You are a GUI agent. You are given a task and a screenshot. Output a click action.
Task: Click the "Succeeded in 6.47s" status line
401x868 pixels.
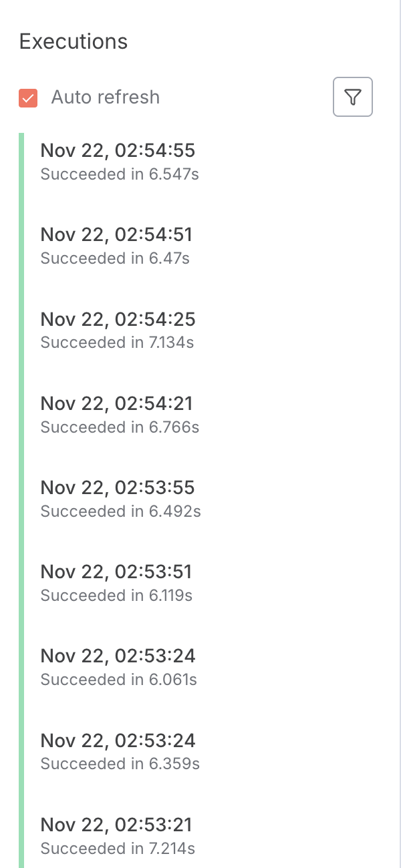115,258
